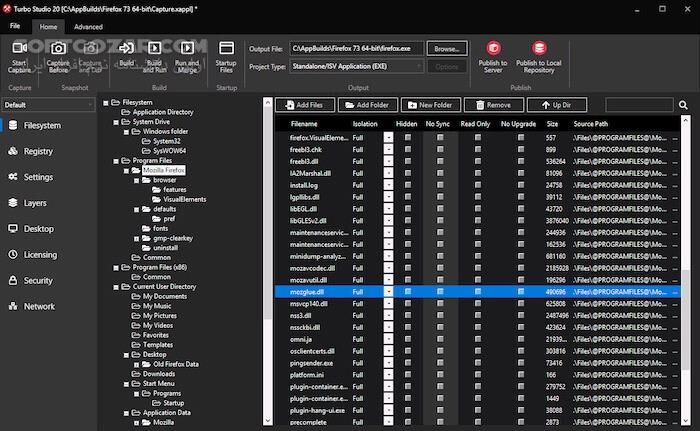Open the Startup Files tool
Image resolution: width=700 pixels, height=431 pixels.
[x=226, y=49]
